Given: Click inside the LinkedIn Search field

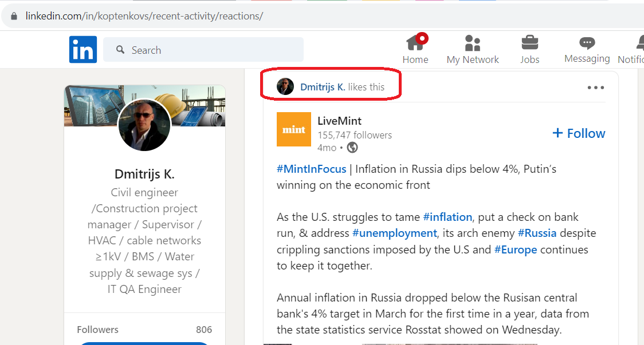Looking at the screenshot, I should click(203, 50).
